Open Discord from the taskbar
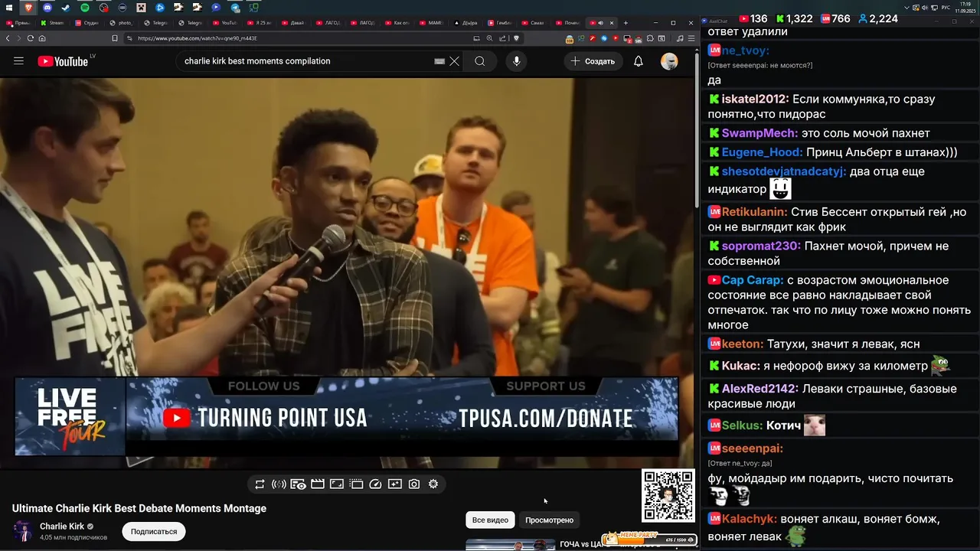 47,8
